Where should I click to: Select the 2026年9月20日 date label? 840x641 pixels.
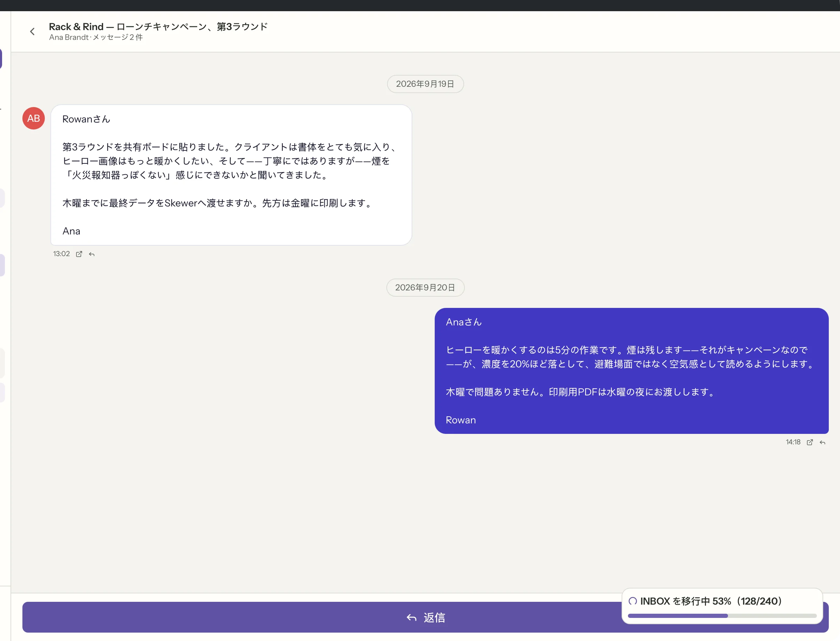(x=425, y=287)
